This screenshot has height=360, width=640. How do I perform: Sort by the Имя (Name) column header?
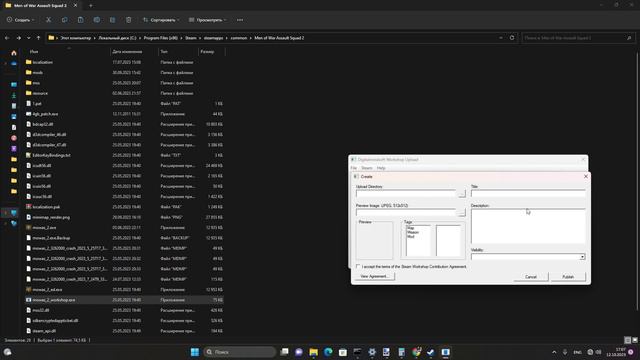click(x=34, y=51)
